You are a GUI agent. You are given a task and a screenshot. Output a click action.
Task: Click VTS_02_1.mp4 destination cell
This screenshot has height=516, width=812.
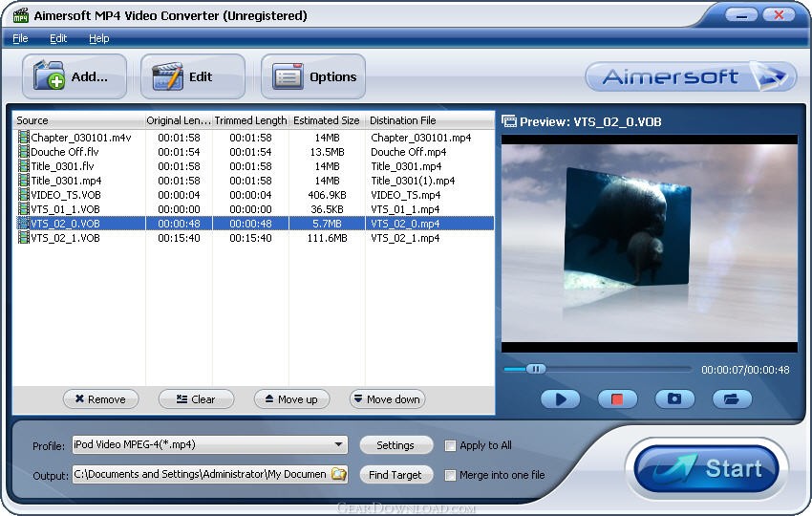[405, 238]
